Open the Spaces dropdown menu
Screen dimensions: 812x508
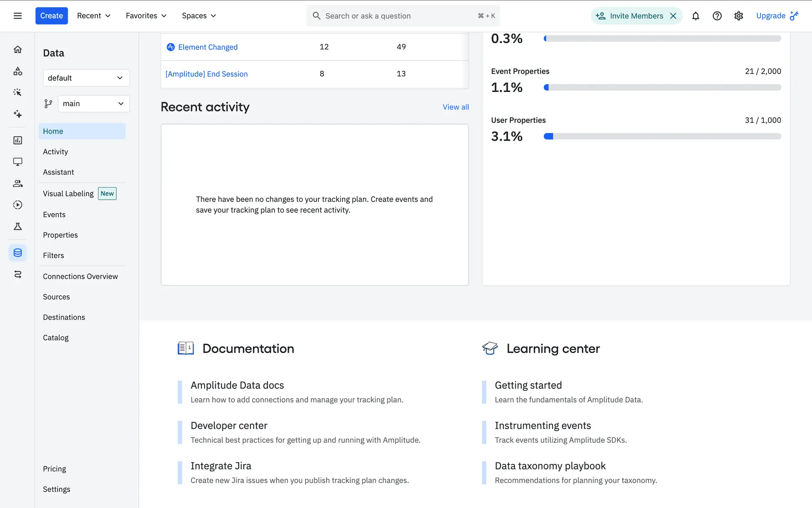[x=199, y=16]
